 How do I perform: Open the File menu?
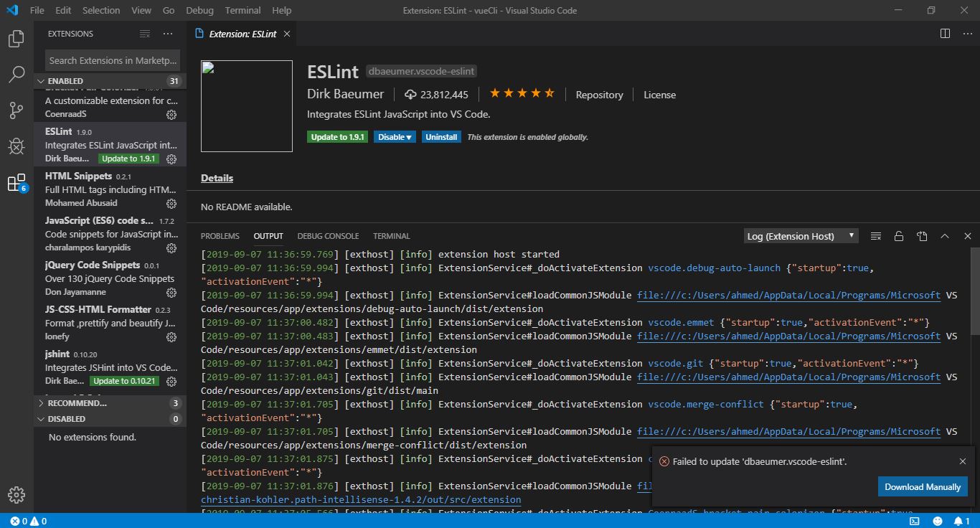pos(37,10)
